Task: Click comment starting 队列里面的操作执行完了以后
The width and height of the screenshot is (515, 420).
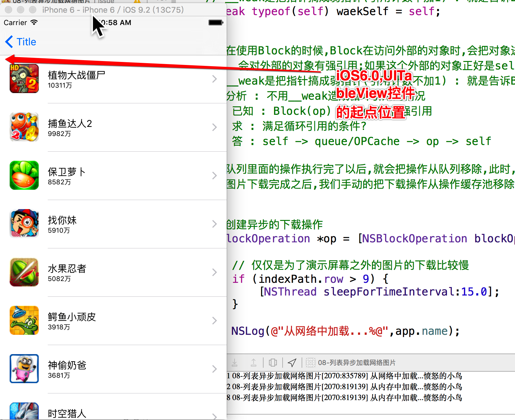Action: (371, 169)
